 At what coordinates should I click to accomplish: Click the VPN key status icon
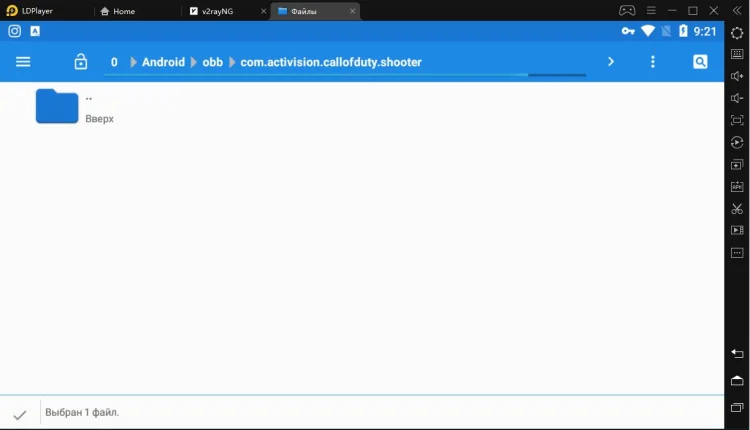point(628,31)
